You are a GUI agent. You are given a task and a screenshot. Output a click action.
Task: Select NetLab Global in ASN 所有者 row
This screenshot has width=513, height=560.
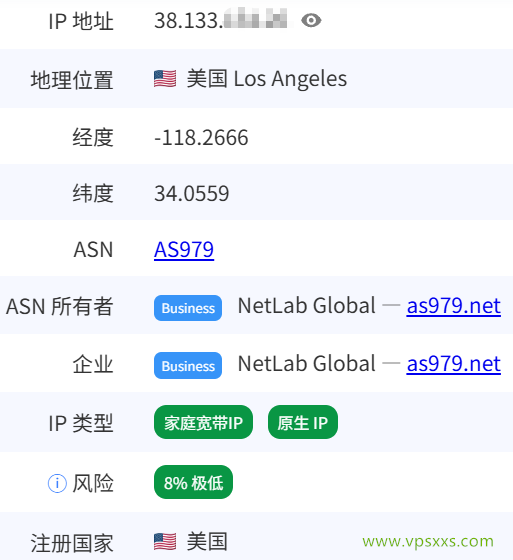(307, 306)
